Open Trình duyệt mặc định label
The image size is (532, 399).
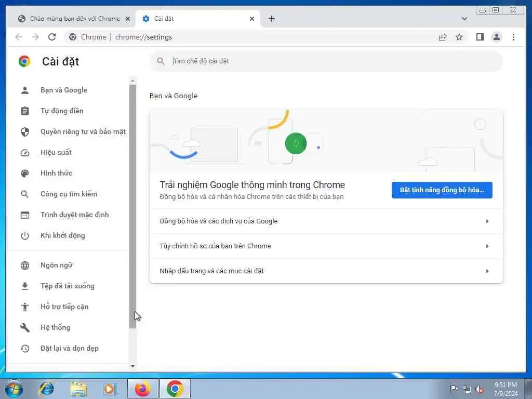point(75,215)
